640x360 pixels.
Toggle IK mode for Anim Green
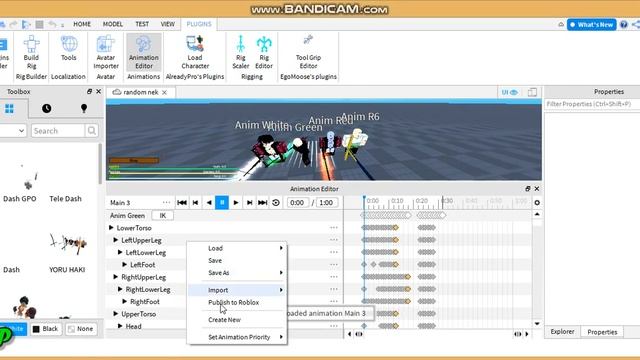[x=162, y=216]
